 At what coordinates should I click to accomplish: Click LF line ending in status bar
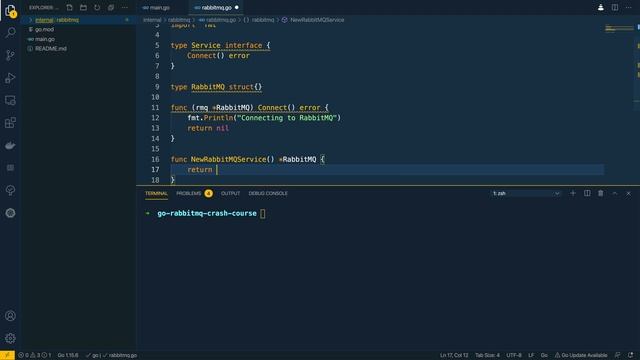tap(531, 355)
